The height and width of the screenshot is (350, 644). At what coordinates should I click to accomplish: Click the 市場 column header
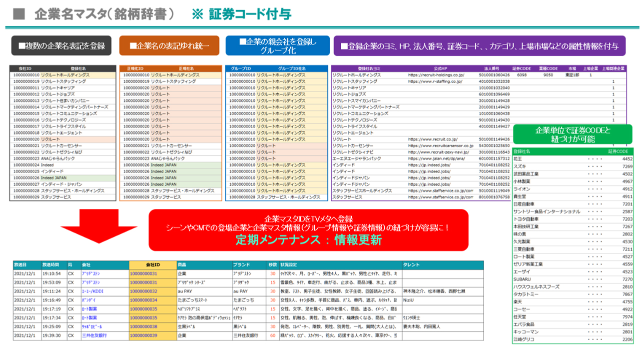coord(572,68)
